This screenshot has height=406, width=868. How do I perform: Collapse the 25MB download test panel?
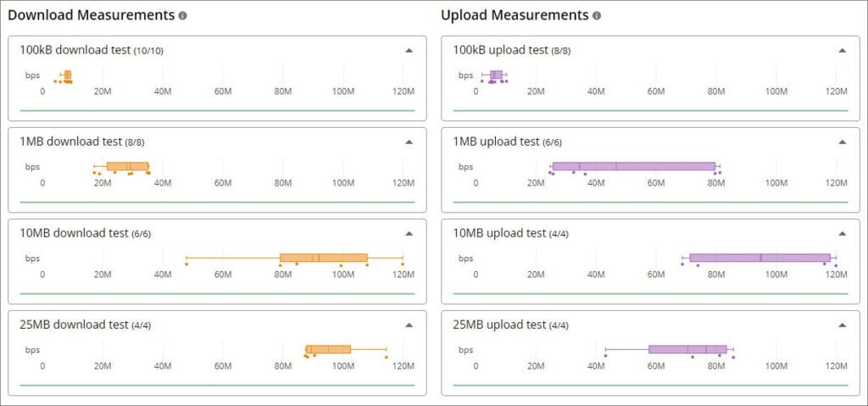(409, 325)
